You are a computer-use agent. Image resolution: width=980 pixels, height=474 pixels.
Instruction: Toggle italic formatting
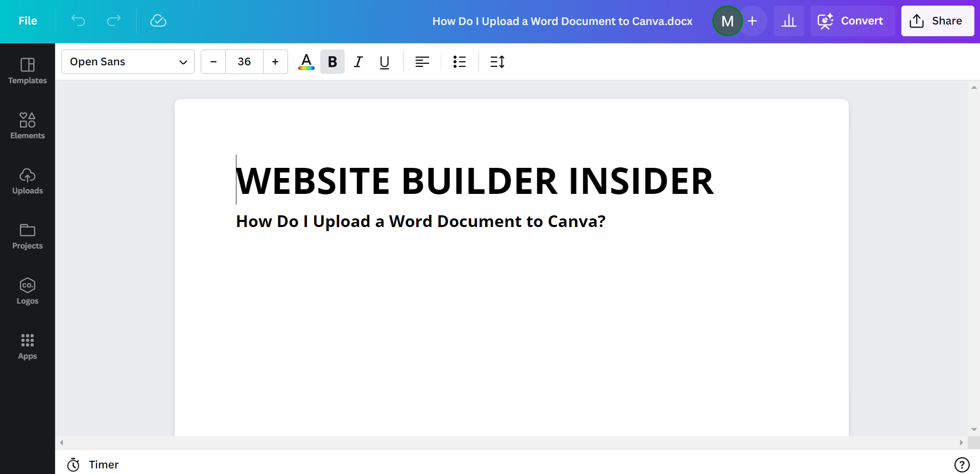[358, 62]
